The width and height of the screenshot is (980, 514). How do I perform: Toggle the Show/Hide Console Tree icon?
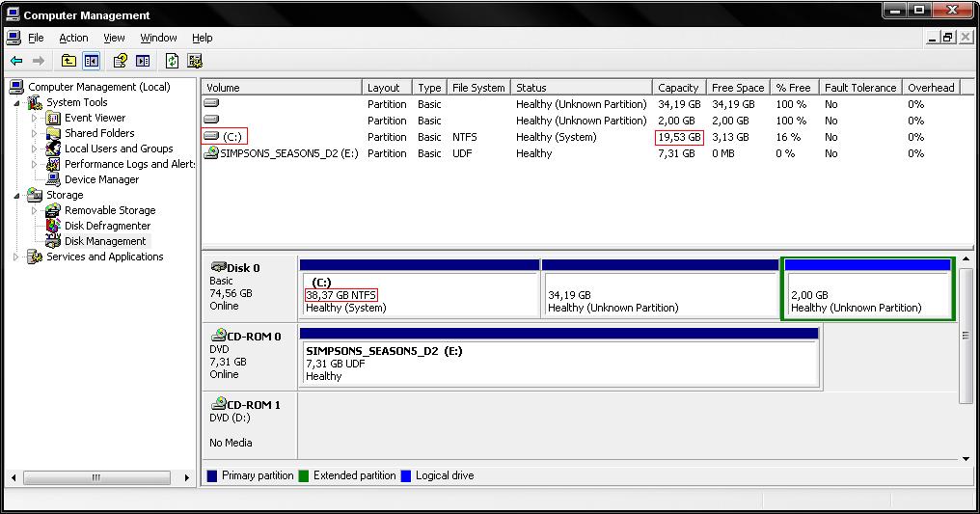tap(92, 61)
